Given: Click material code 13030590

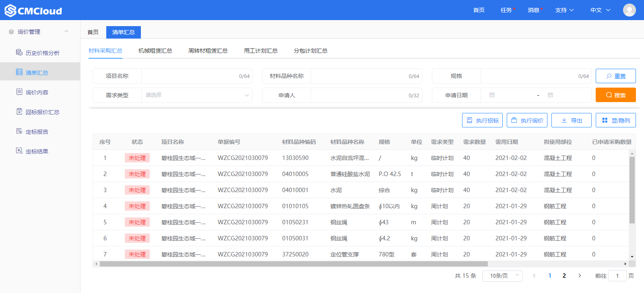Looking at the screenshot, I should [x=295, y=158].
